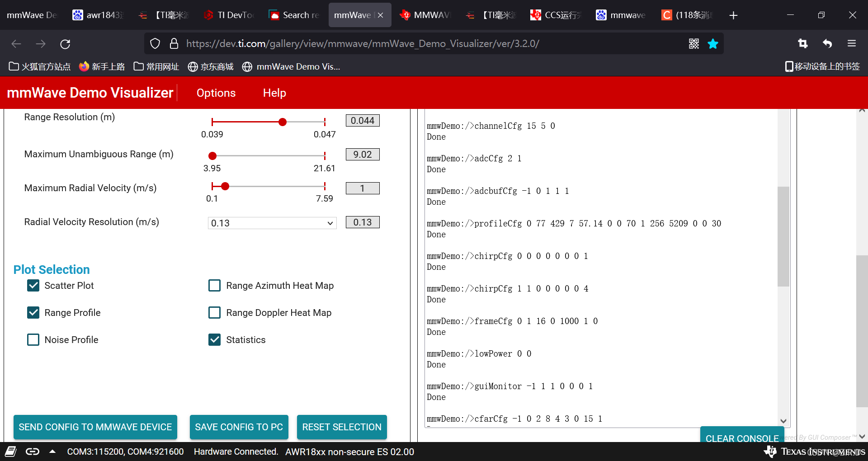This screenshot has height=461, width=868.
Task: Click the undo arrow toolbar icon
Action: tap(827, 43)
